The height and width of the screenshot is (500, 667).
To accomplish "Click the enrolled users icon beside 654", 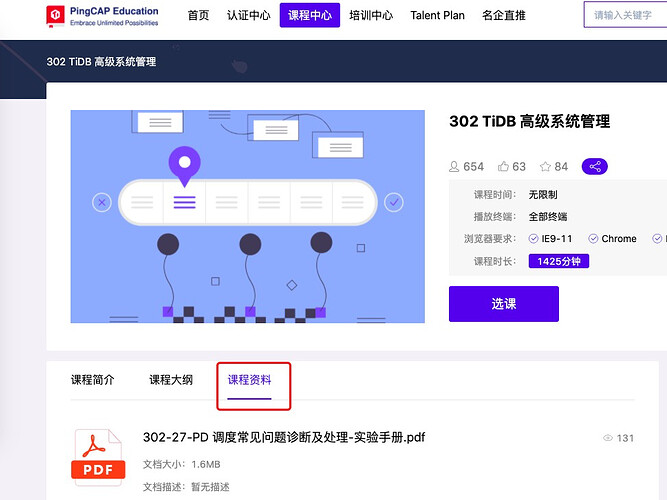I will (x=454, y=166).
